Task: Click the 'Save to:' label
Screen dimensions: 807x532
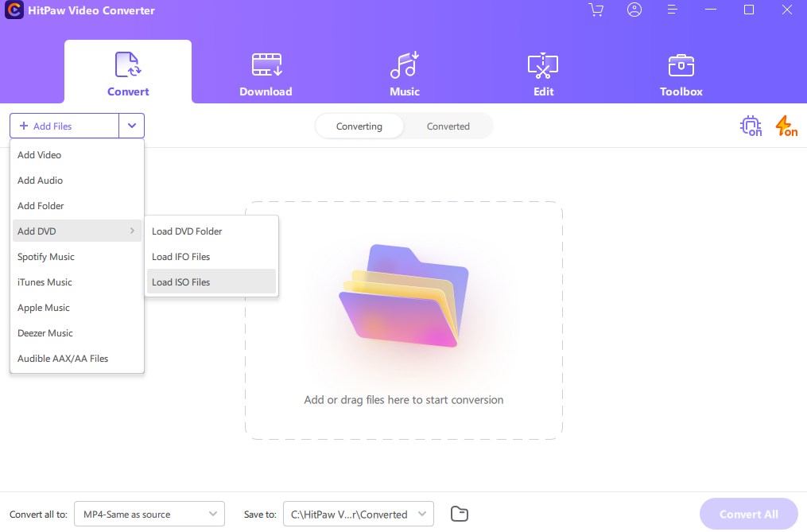Action: point(260,514)
